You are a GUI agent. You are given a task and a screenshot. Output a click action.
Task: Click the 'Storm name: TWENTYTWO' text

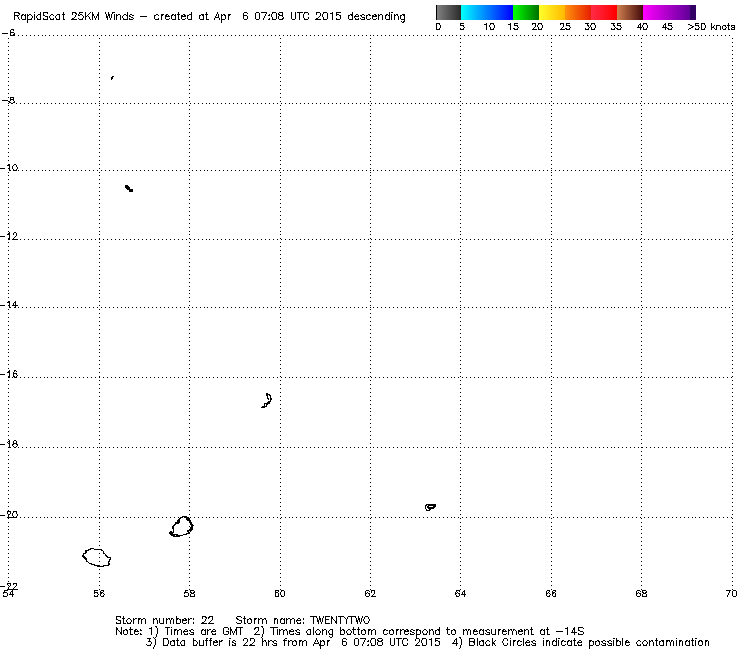(x=303, y=620)
